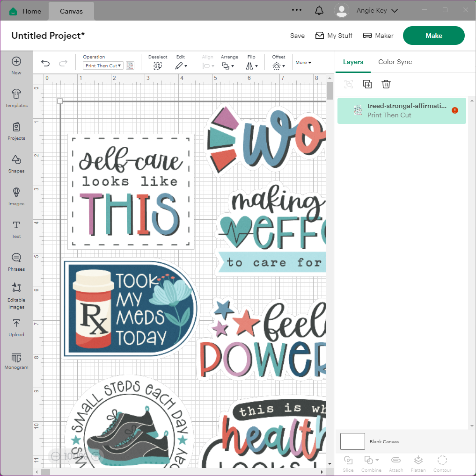476x476 pixels.
Task: Delete the selected layer with trash icon
Action: tap(386, 84)
